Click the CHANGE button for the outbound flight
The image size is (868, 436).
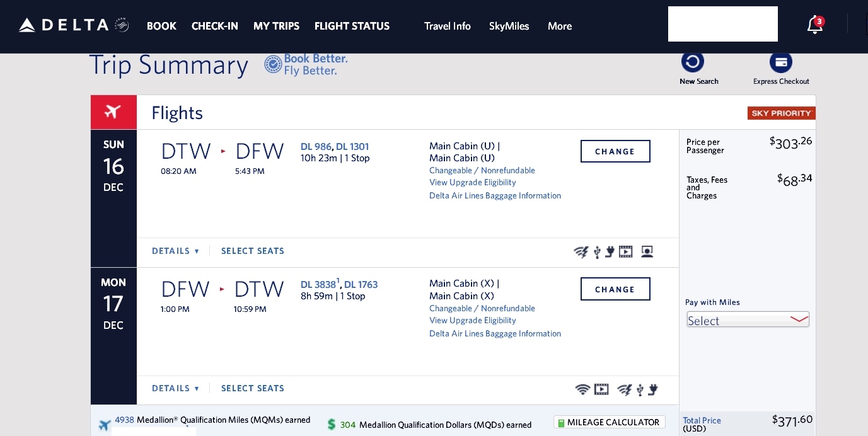click(x=615, y=151)
